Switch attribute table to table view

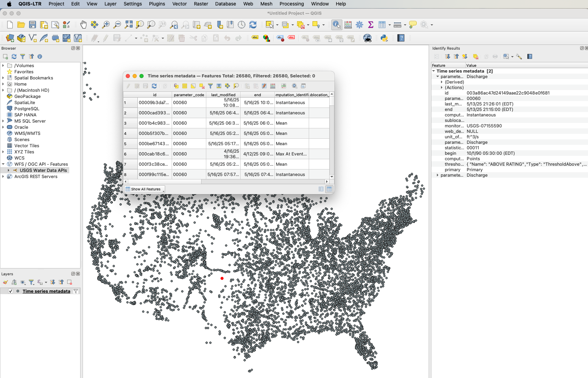point(329,189)
